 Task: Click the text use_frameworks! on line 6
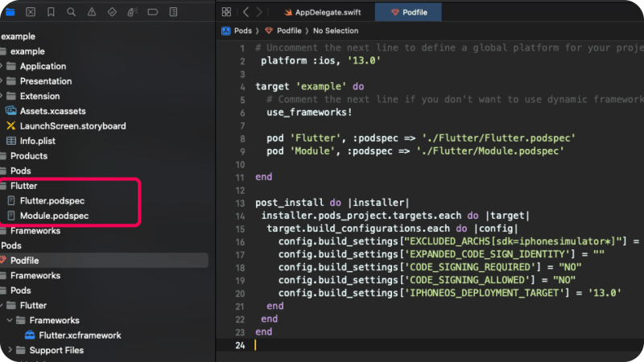(x=309, y=112)
